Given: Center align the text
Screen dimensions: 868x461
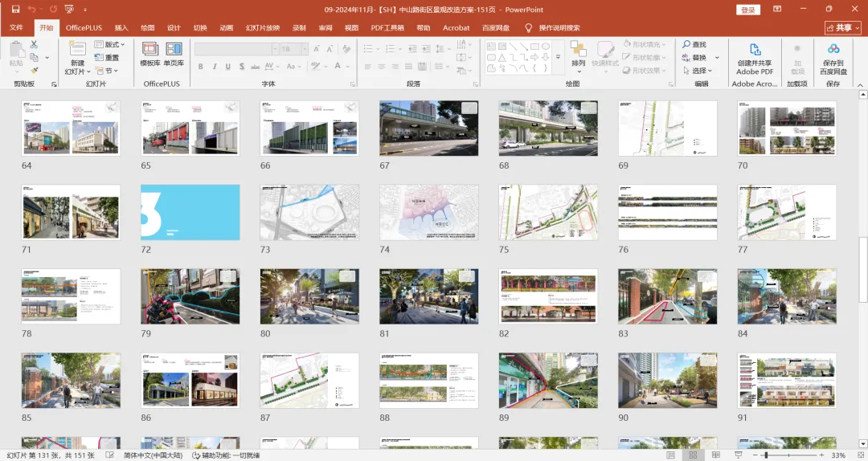Looking at the screenshot, I should [382, 67].
